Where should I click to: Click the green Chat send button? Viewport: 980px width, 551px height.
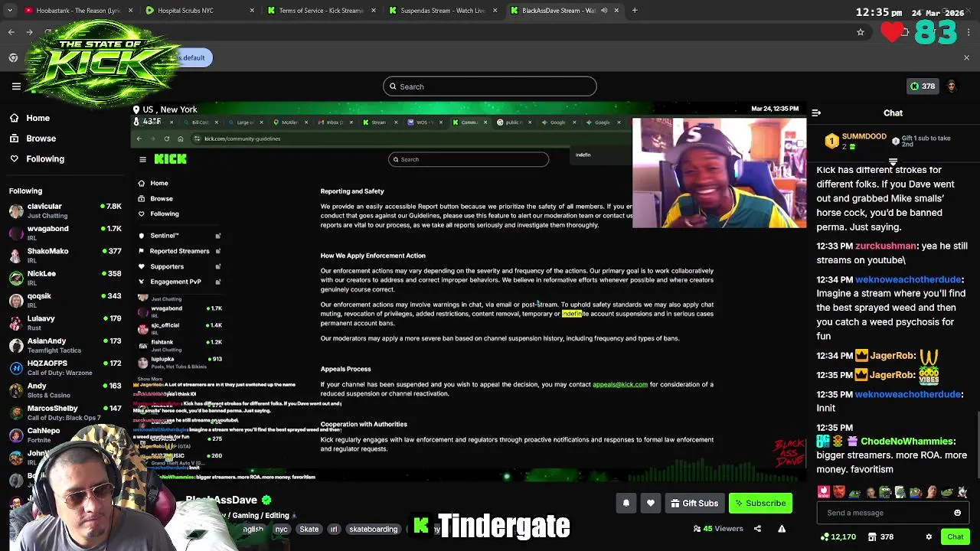pyautogui.click(x=955, y=536)
